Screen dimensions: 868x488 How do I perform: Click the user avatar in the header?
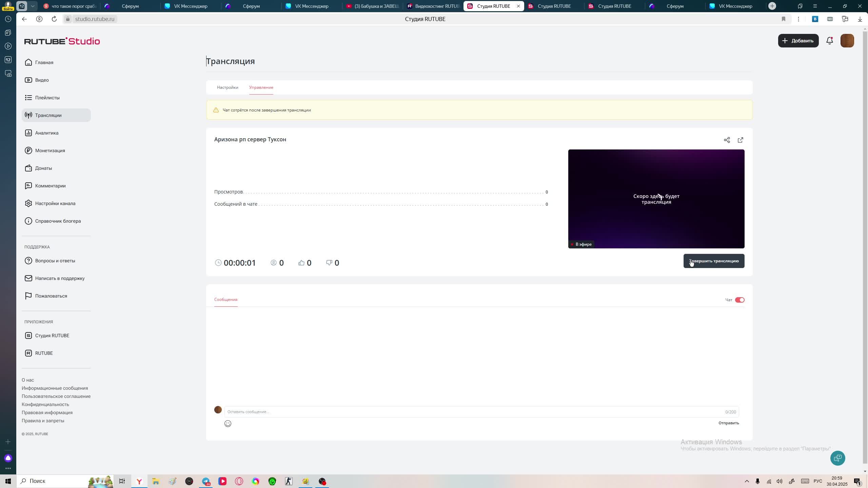847,41
